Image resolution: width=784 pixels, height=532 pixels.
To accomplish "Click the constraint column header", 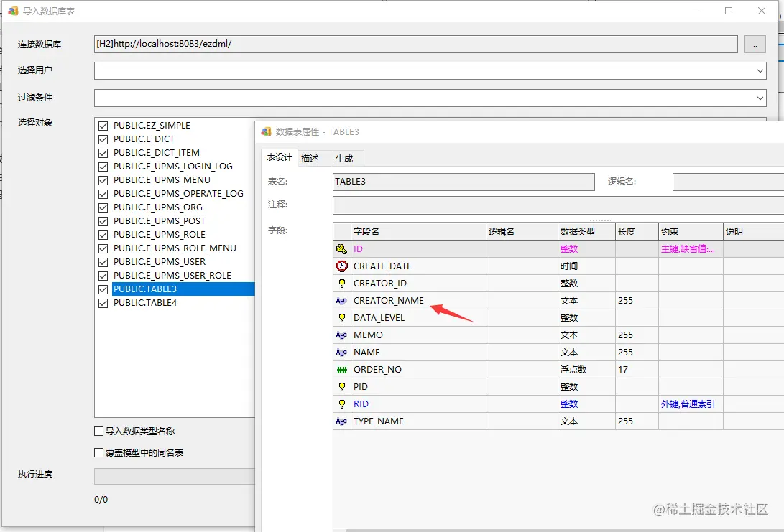I will pyautogui.click(x=691, y=232).
